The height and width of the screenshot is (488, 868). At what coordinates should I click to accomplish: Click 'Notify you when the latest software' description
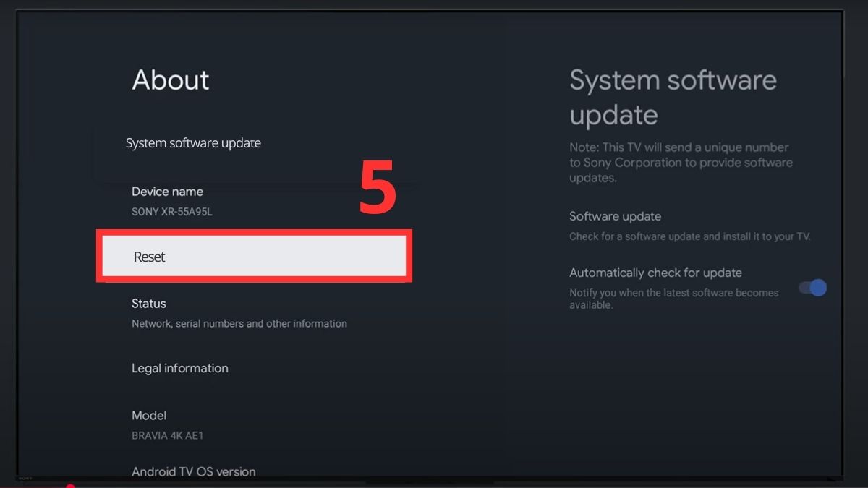(x=674, y=299)
